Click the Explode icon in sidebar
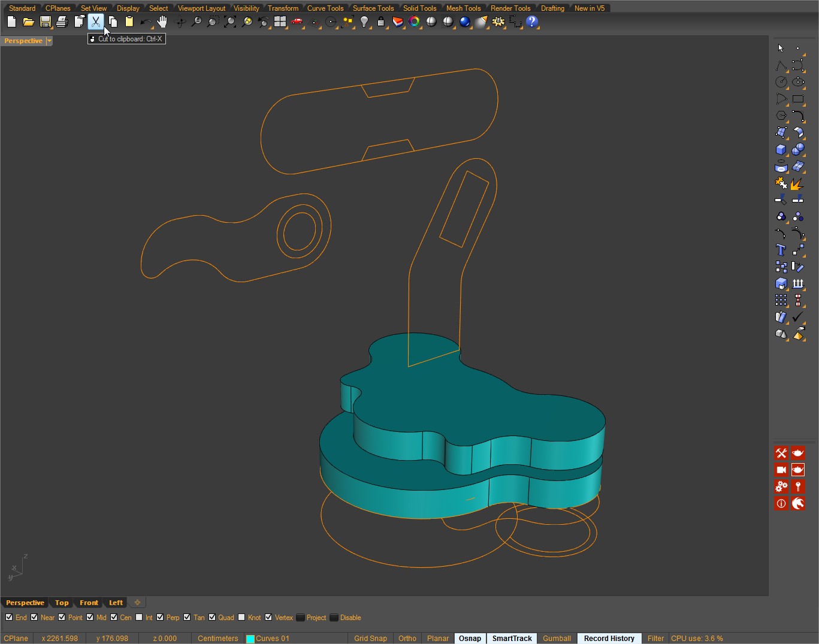Viewport: 819px width, 644px height. coord(797,183)
